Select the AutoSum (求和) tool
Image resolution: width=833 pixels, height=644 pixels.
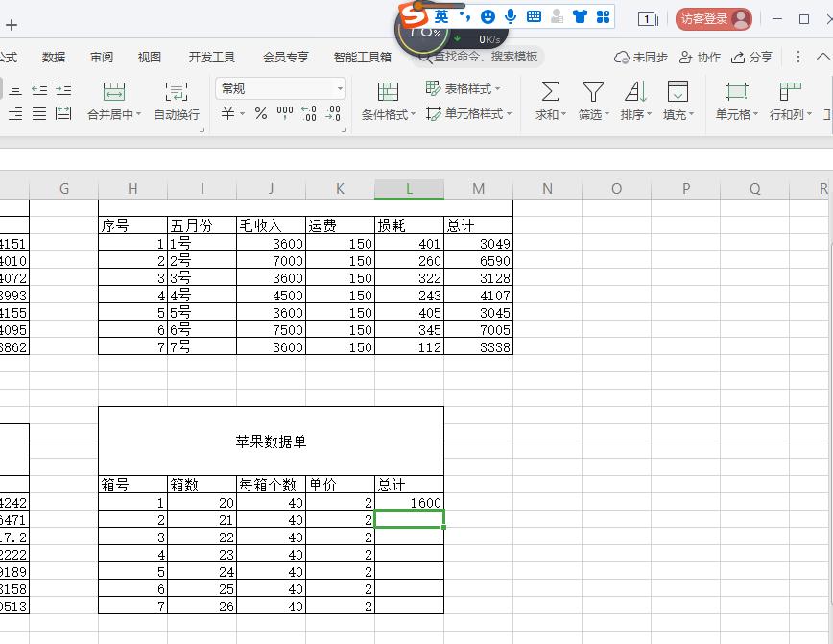[x=547, y=101]
